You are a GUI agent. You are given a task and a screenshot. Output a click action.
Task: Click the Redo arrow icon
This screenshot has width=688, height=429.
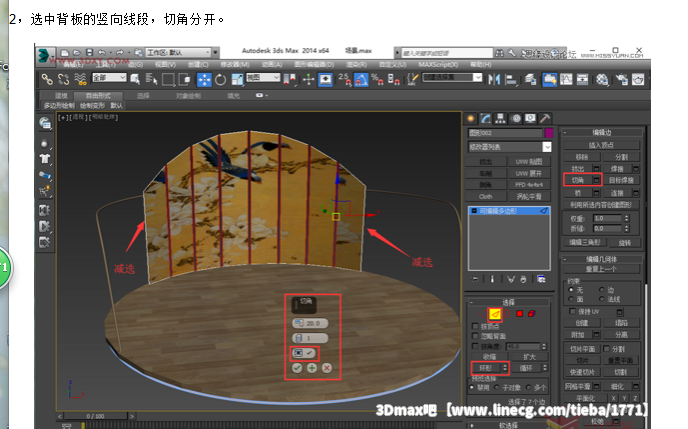tap(119, 52)
